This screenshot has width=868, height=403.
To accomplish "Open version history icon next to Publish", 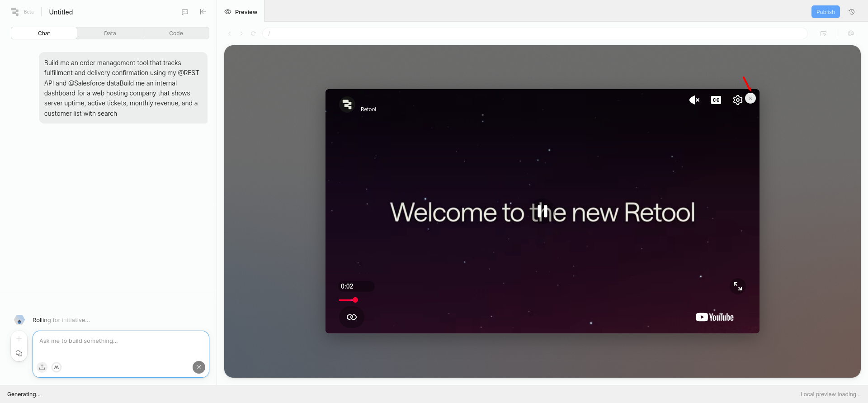I will (x=852, y=12).
